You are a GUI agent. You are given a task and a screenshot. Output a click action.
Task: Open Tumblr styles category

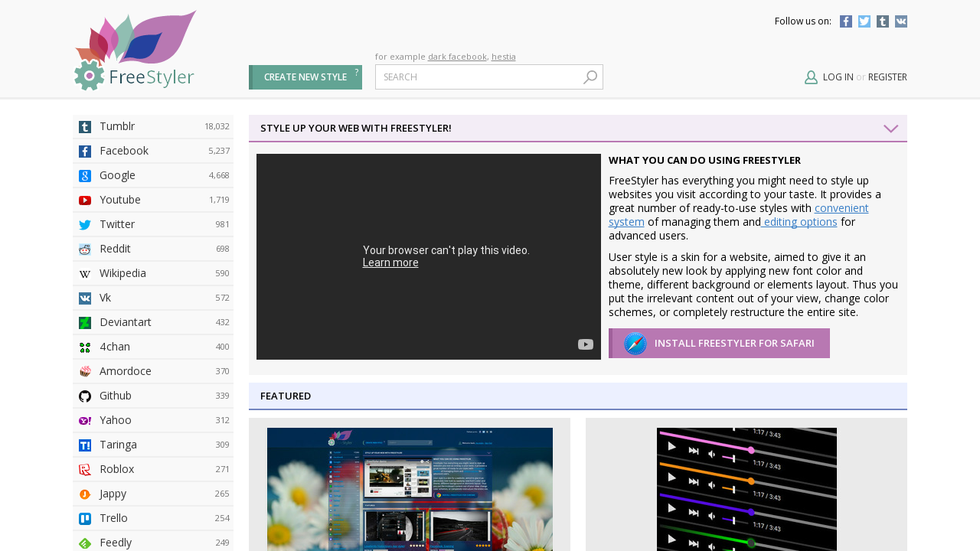point(153,126)
